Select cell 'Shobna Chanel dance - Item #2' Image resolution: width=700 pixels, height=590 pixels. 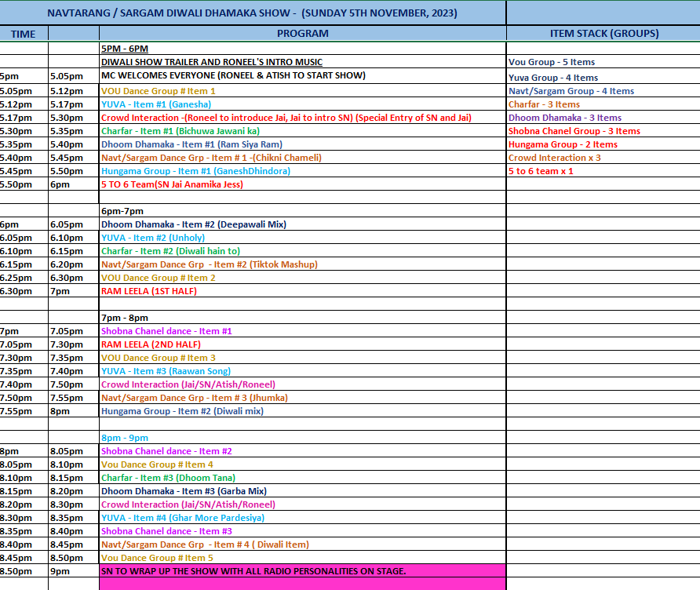tap(303, 451)
